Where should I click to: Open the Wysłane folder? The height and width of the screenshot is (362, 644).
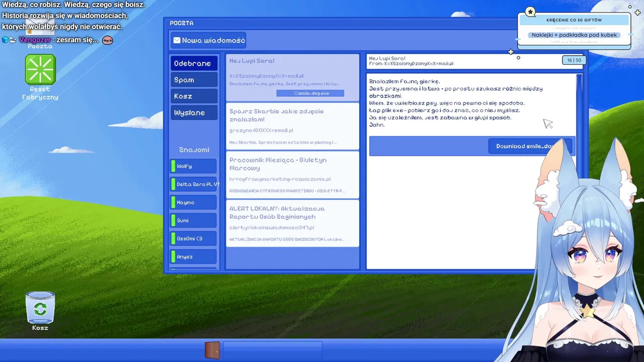point(194,113)
